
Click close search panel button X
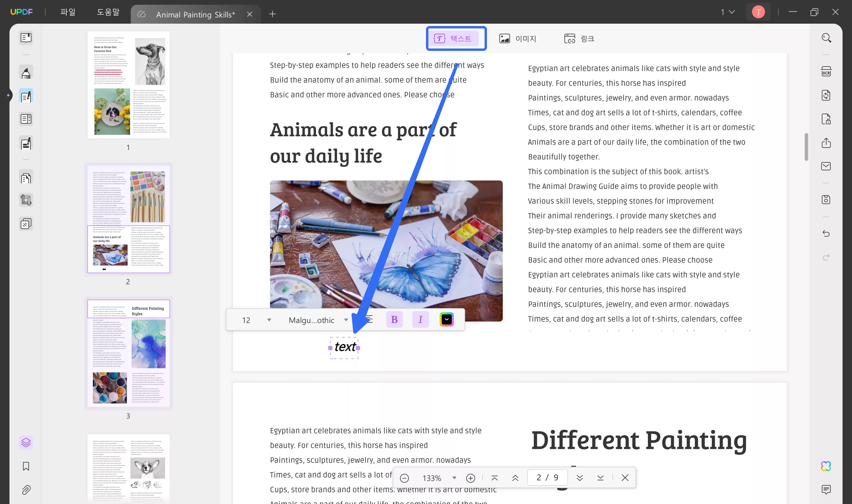[625, 478]
